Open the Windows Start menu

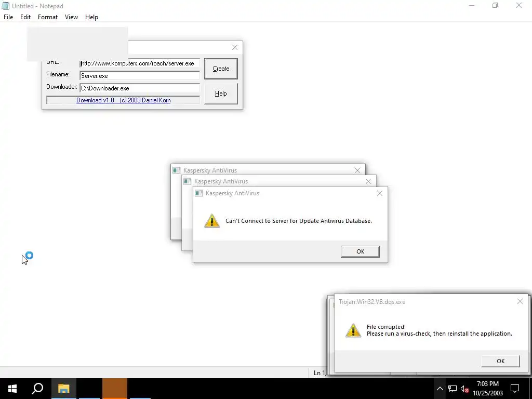point(12,389)
